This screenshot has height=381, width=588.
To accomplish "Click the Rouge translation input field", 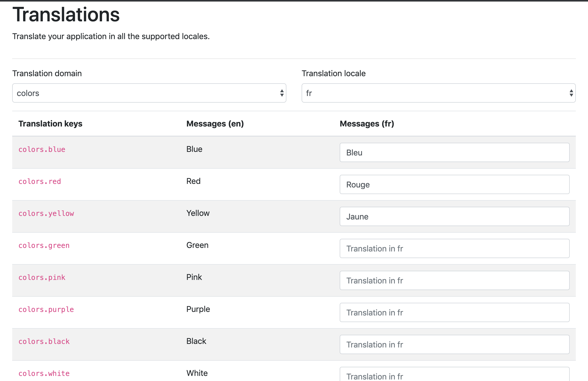I will click(x=454, y=184).
